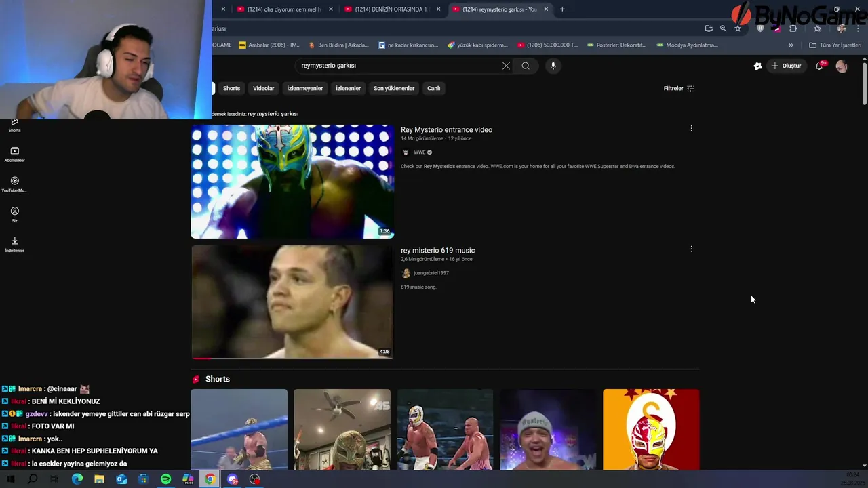Clear the YouTube search box with X

click(506, 66)
